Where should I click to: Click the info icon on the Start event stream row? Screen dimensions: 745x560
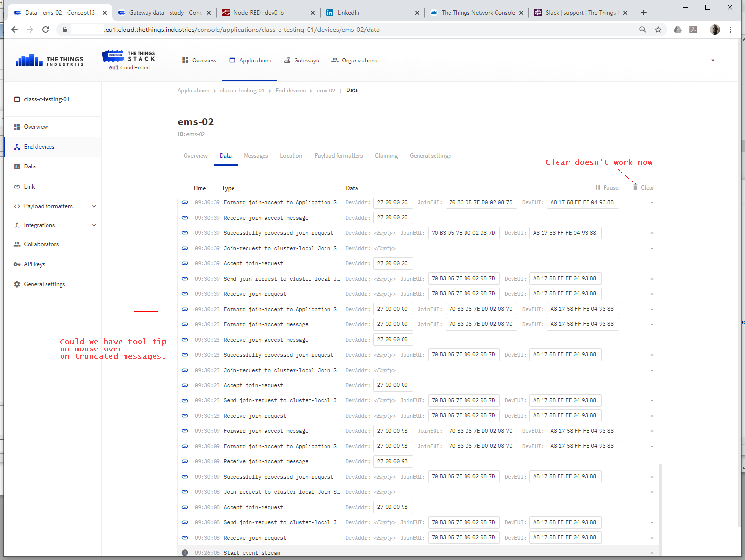[x=185, y=552]
